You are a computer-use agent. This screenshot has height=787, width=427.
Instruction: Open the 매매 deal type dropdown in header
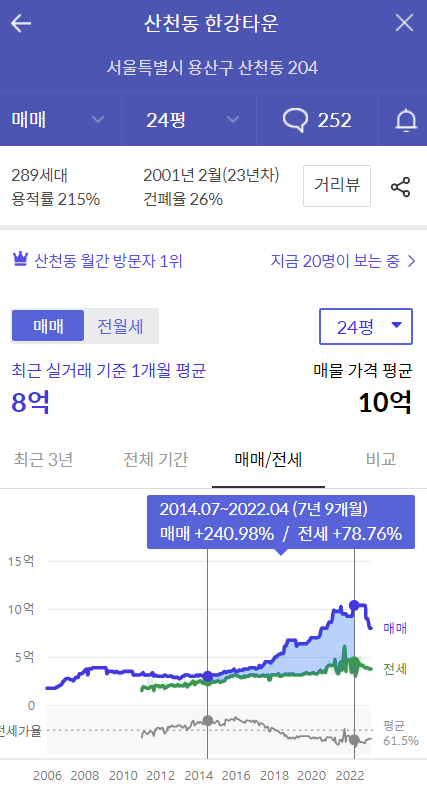coord(60,119)
